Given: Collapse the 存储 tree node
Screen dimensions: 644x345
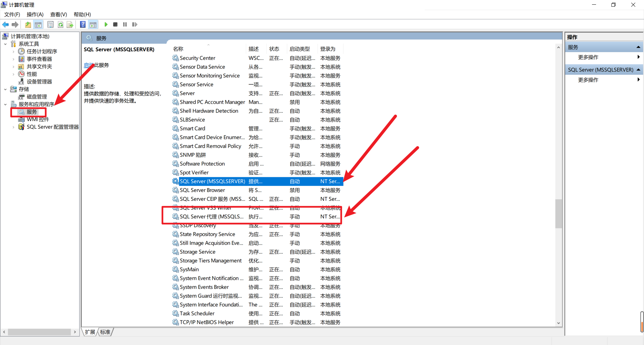Looking at the screenshot, I should tap(5, 89).
